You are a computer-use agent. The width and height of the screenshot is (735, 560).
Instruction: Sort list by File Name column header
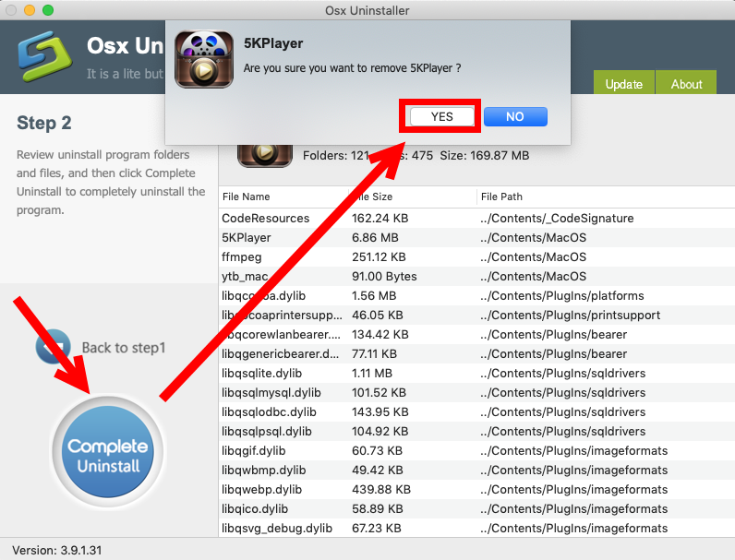[x=246, y=197]
